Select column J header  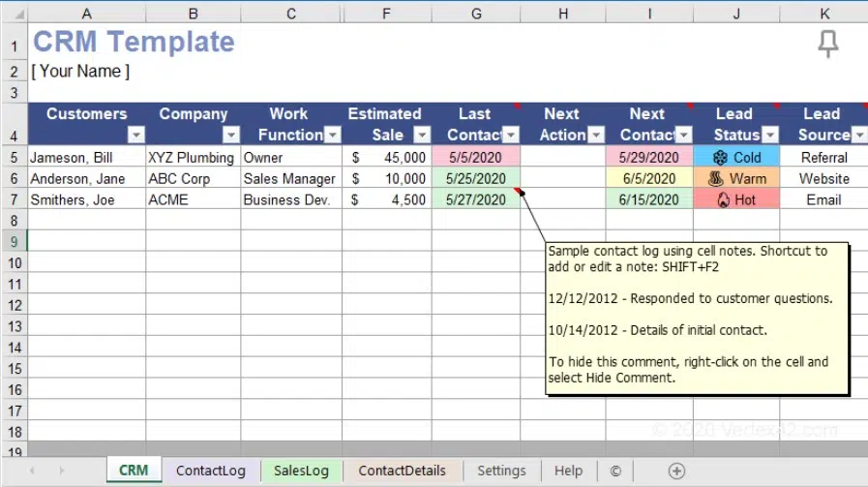(736, 14)
